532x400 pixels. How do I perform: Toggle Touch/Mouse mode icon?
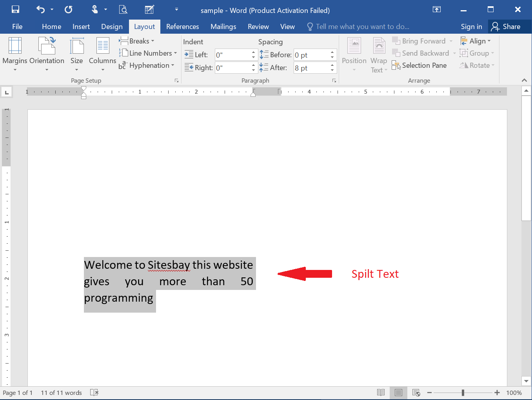(x=94, y=9)
